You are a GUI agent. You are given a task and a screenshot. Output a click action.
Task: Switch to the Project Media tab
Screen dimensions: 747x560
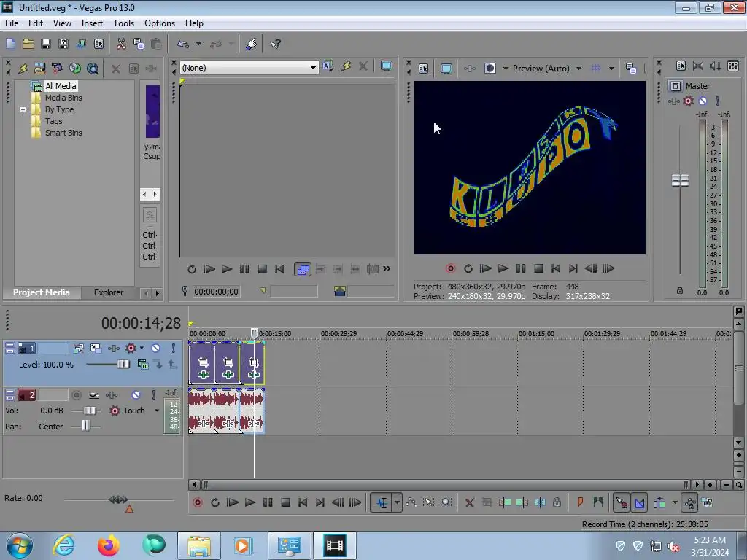(x=42, y=292)
